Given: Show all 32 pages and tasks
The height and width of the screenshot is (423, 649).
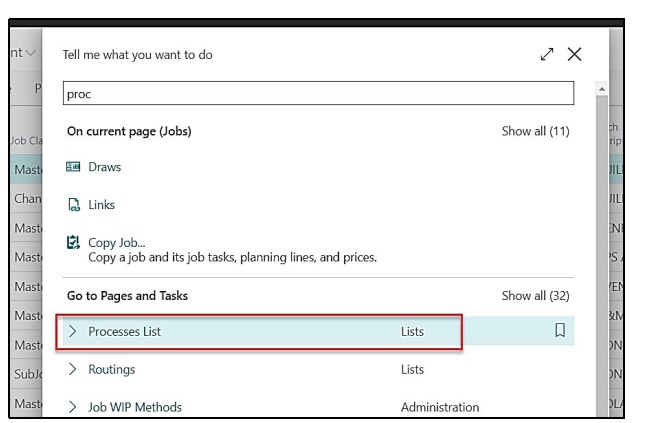Looking at the screenshot, I should pos(535,295).
